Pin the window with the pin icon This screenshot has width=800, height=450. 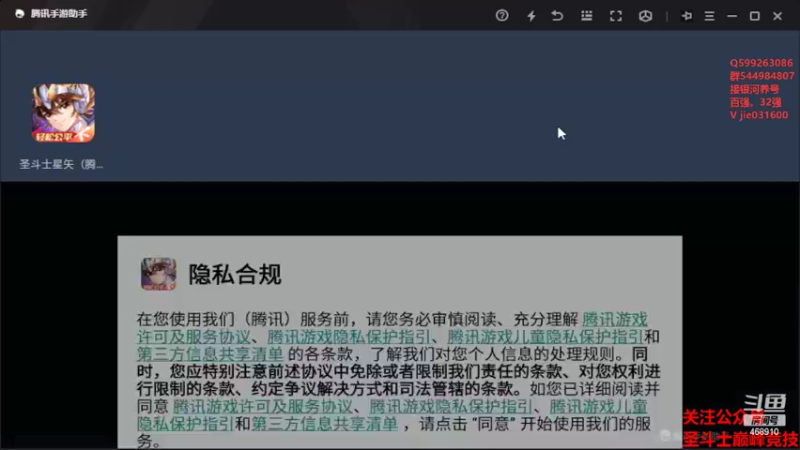click(687, 16)
